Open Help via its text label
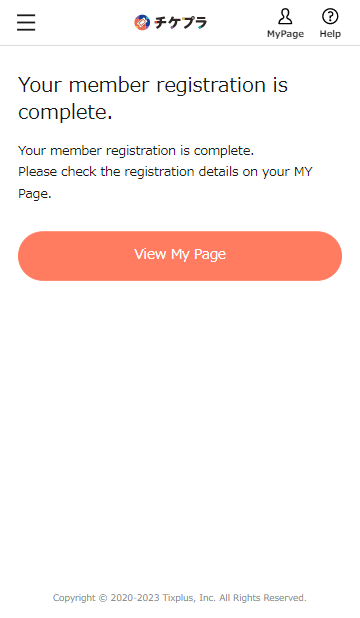The width and height of the screenshot is (360, 618). click(x=330, y=34)
